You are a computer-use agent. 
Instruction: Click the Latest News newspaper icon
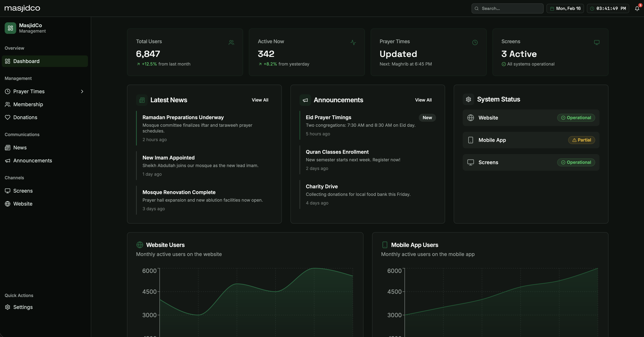(142, 100)
